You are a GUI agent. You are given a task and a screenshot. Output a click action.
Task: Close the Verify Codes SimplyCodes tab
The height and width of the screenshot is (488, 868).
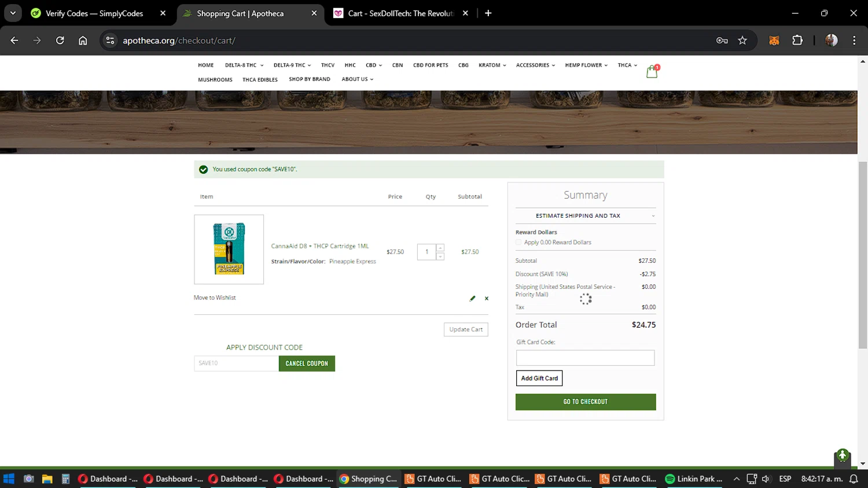click(163, 13)
